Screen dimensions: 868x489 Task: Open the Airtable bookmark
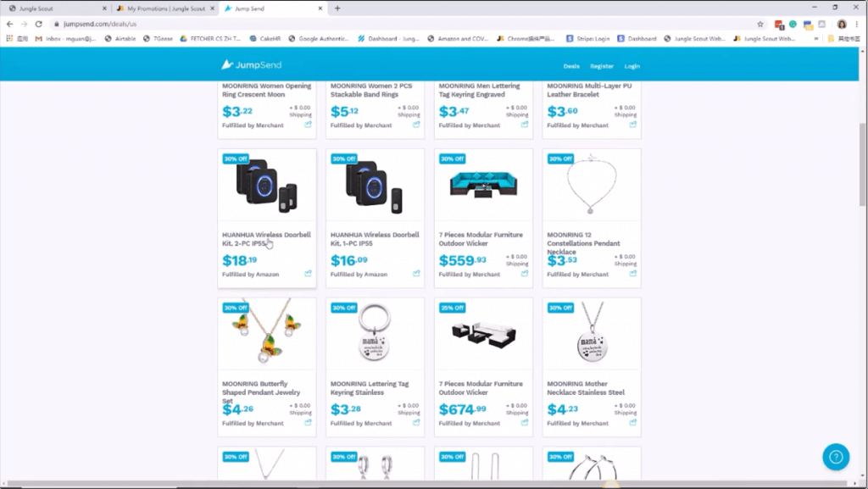[120, 39]
